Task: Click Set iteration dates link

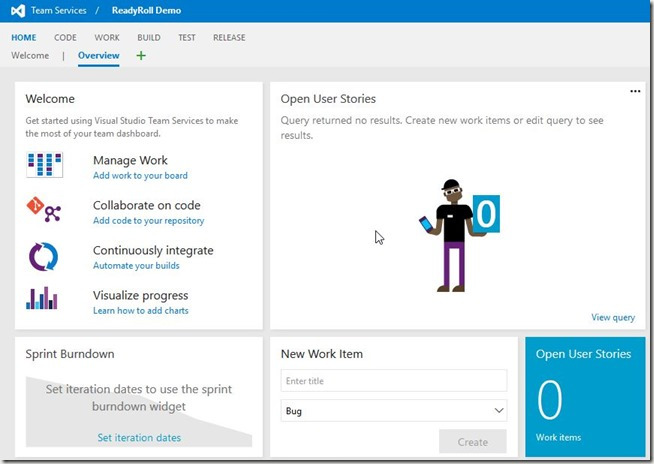Action: 139,438
